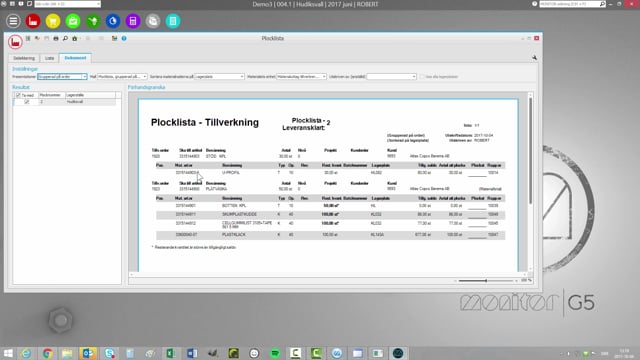Open Outlook from the taskbar
The image size is (640, 360).
pos(88,353)
